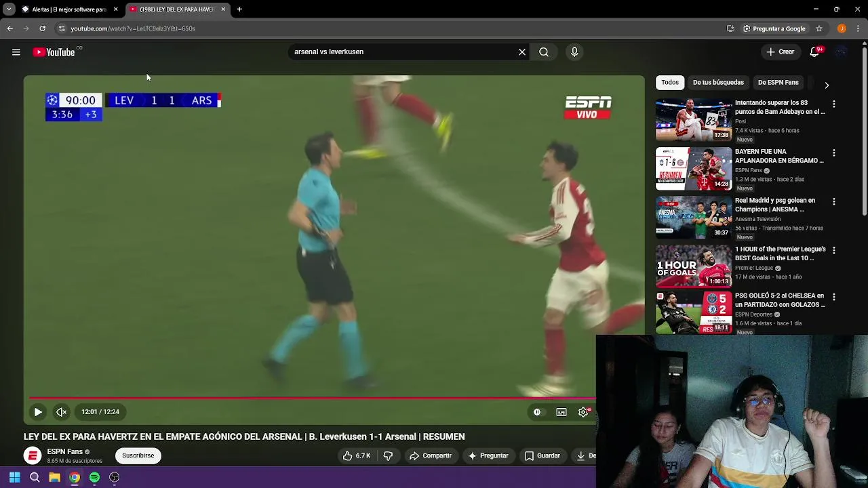This screenshot has width=868, height=488.
Task: Open options for the Real Madrid y psg video
Action: [x=834, y=201]
